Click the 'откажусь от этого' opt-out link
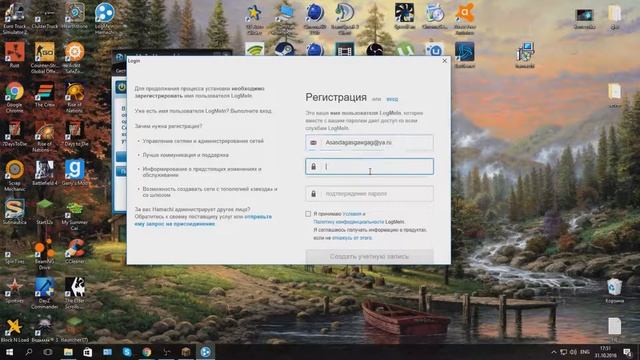Screen dimensions: 640x360 tap(352, 238)
